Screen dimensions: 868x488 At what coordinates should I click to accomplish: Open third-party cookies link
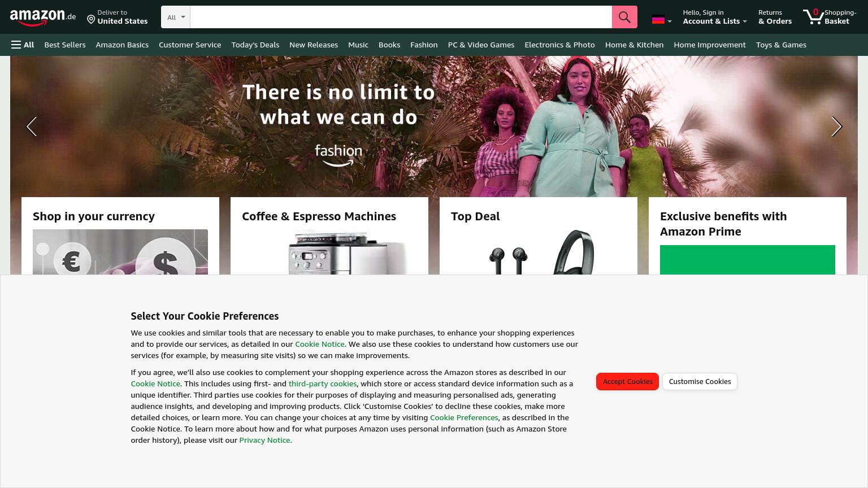pos(323,384)
